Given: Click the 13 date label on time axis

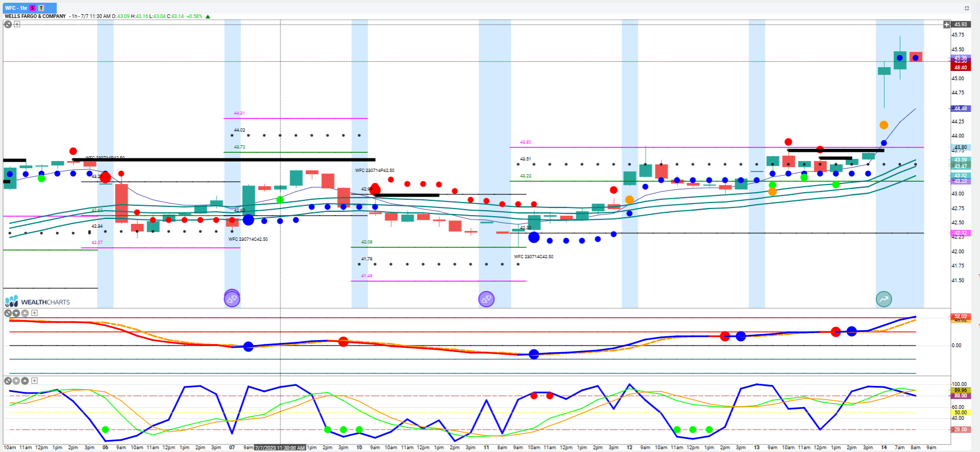Looking at the screenshot, I should (756, 448).
